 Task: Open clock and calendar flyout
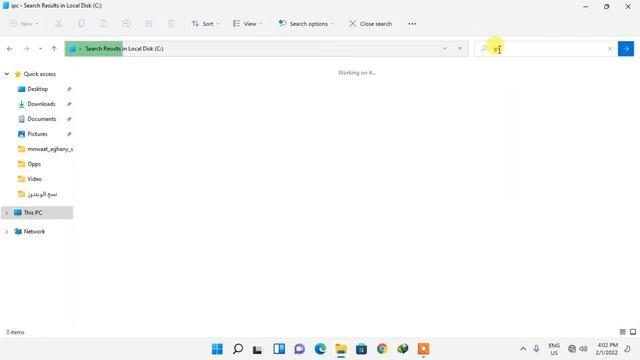pos(607,349)
